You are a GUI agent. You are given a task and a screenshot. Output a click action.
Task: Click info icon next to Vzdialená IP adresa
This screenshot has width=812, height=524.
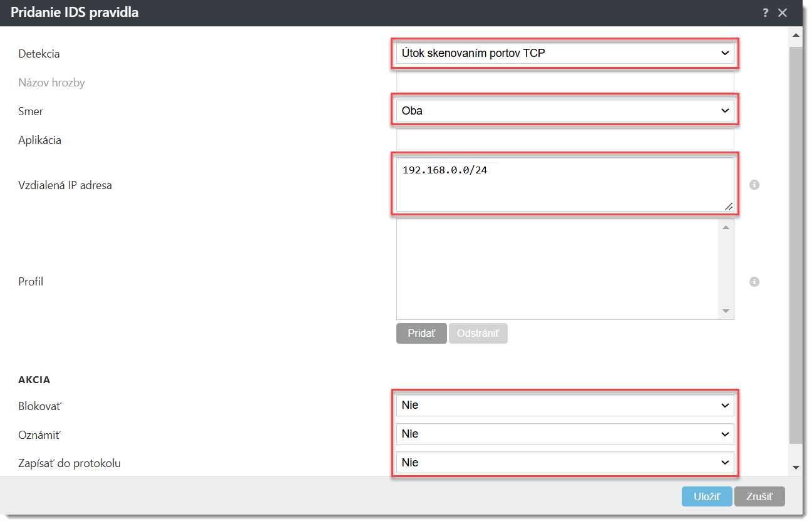tap(754, 185)
